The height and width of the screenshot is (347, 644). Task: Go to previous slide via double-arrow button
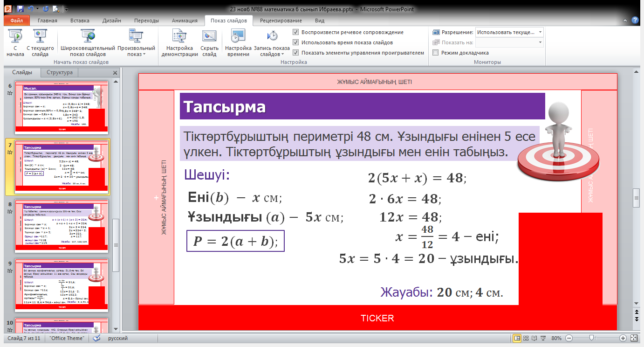pyautogui.click(x=637, y=312)
